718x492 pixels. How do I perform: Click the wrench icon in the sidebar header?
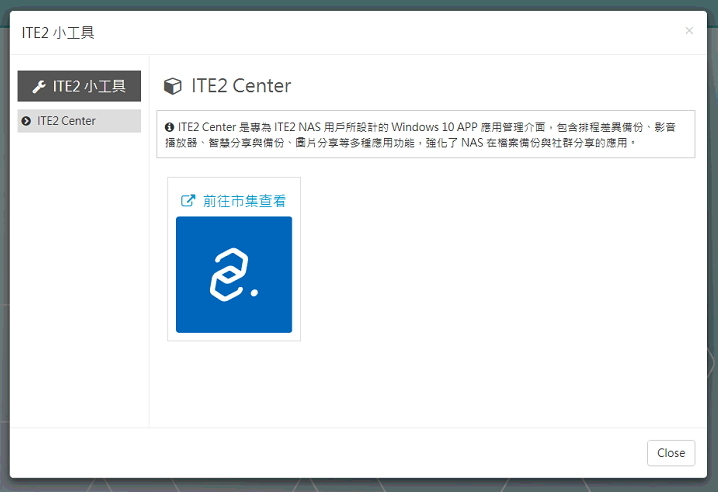pyautogui.click(x=39, y=87)
